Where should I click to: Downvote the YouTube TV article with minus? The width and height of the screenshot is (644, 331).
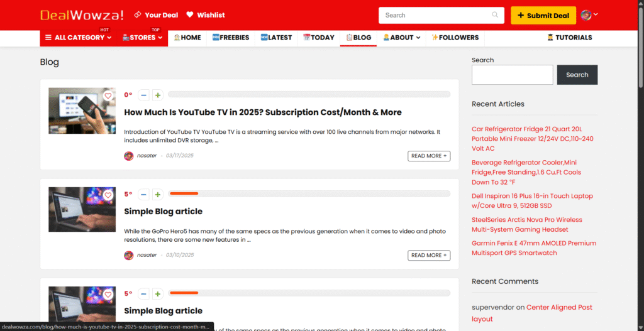tap(144, 95)
